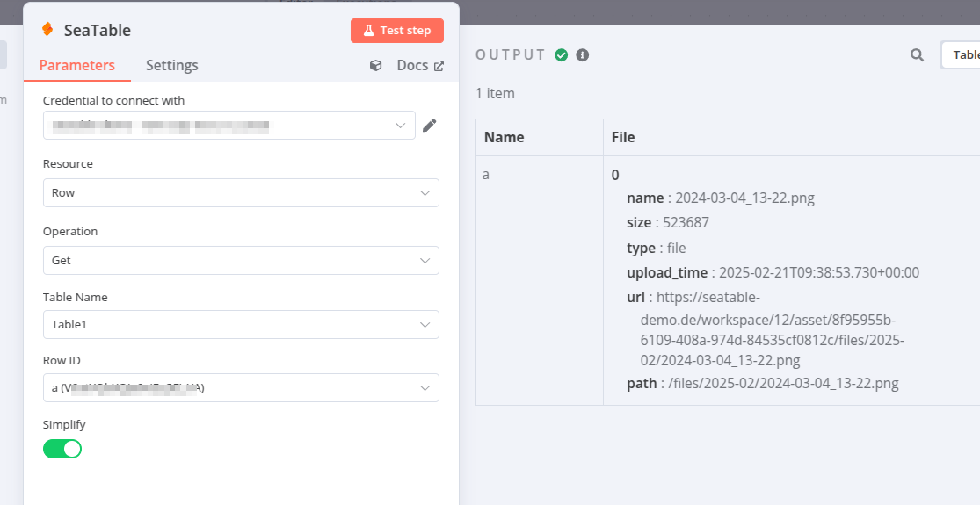Viewport: 980px width, 505px height.
Task: Click the cell containing value a
Action: [x=540, y=280]
